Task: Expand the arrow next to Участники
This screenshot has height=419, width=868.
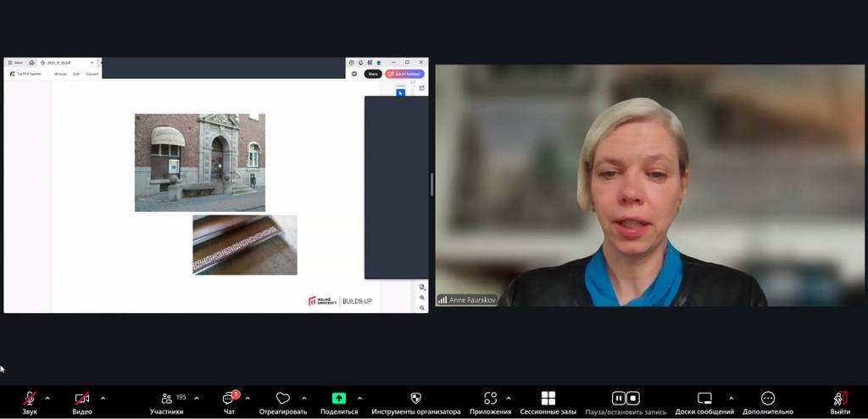Action: [197, 398]
